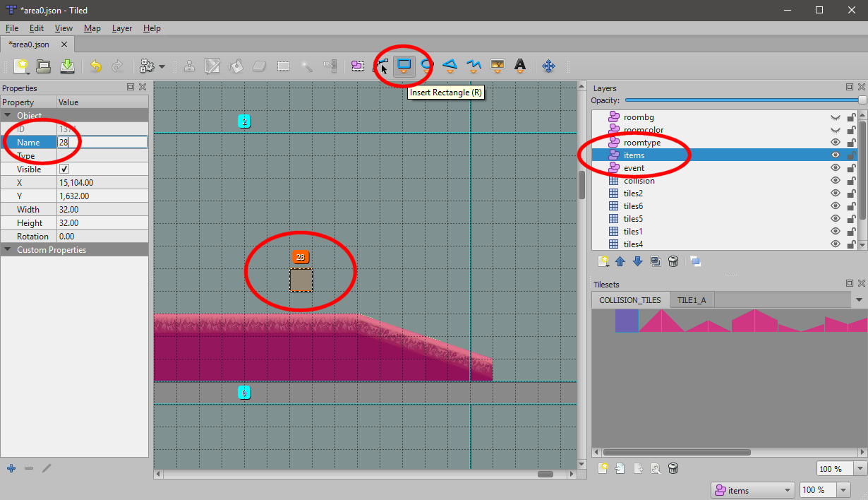Select the Offset Layers move tool
This screenshot has height=500, width=868.
(x=548, y=66)
